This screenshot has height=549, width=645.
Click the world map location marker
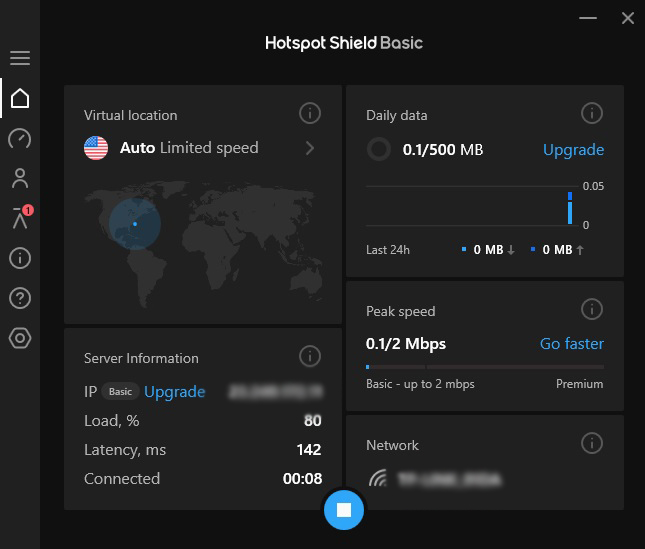tap(134, 224)
